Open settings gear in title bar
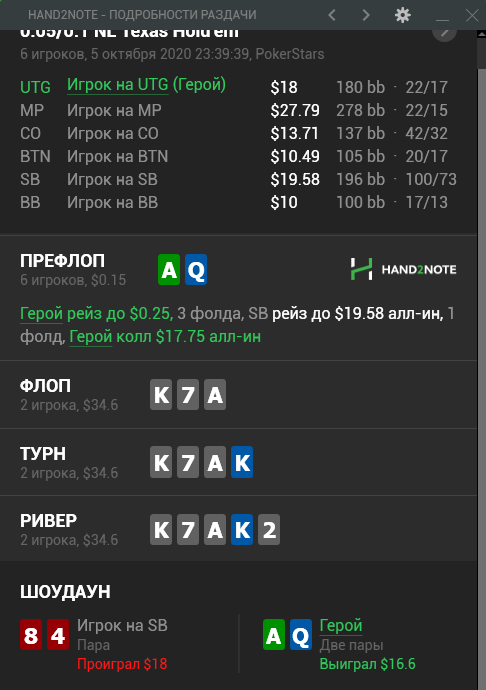The height and width of the screenshot is (690, 486). point(402,15)
